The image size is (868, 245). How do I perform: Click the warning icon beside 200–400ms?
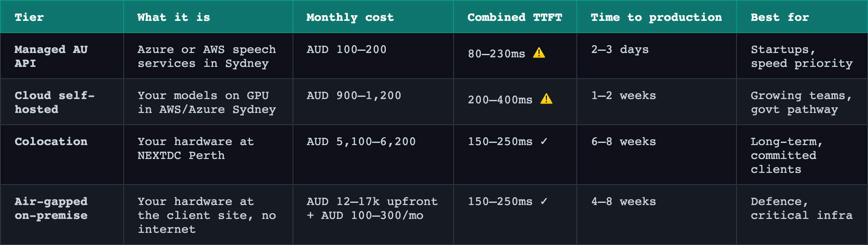coord(546,99)
